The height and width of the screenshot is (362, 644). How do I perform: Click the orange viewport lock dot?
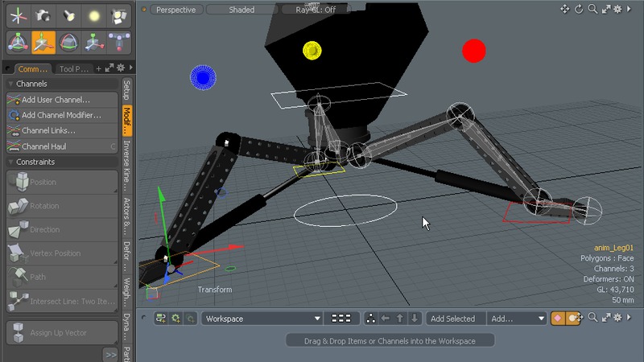144,9
